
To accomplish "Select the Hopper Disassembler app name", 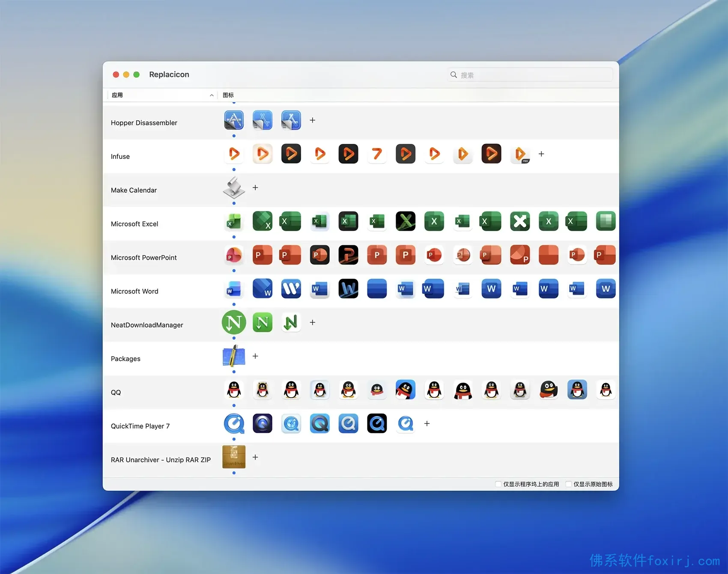I will pyautogui.click(x=144, y=123).
